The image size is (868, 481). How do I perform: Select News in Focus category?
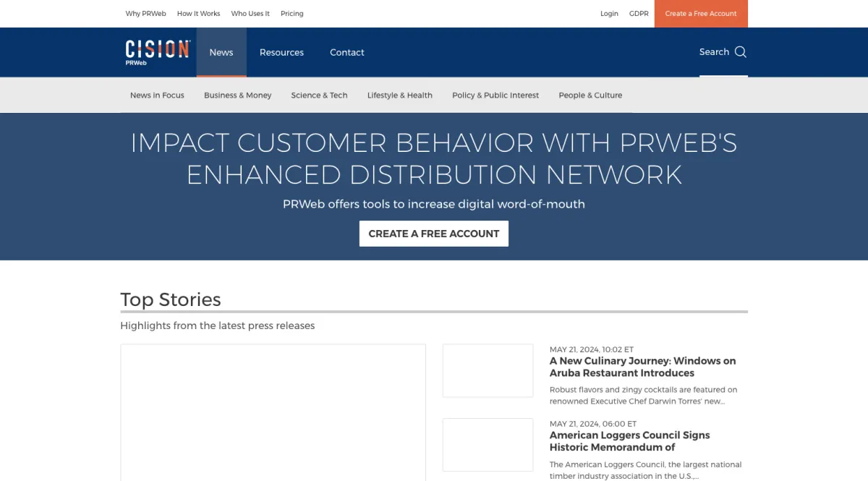157,95
